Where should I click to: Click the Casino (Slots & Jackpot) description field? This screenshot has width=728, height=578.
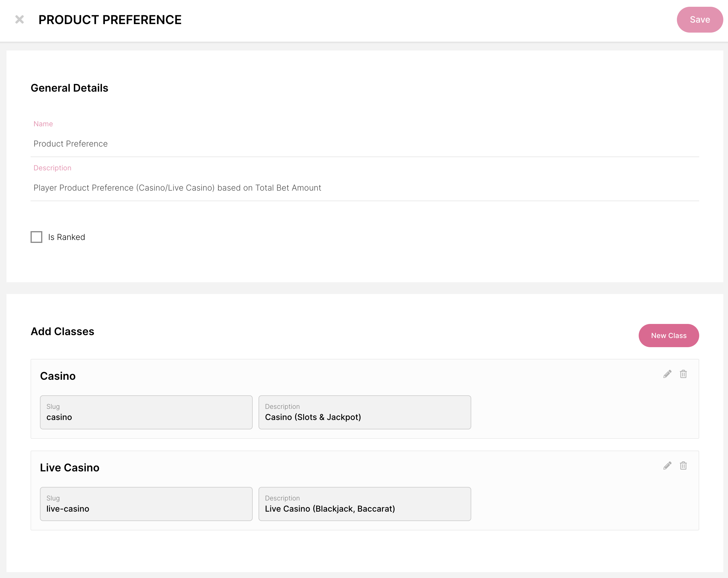(364, 413)
